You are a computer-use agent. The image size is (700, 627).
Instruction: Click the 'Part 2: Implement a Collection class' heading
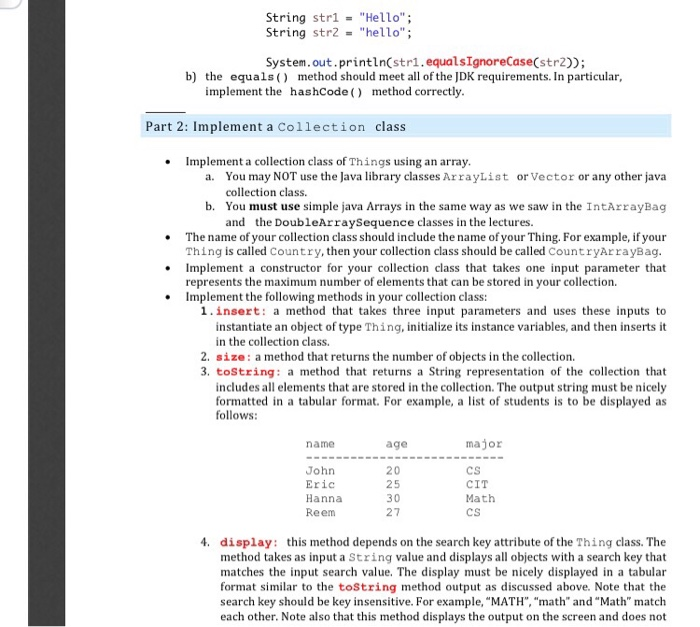click(275, 127)
